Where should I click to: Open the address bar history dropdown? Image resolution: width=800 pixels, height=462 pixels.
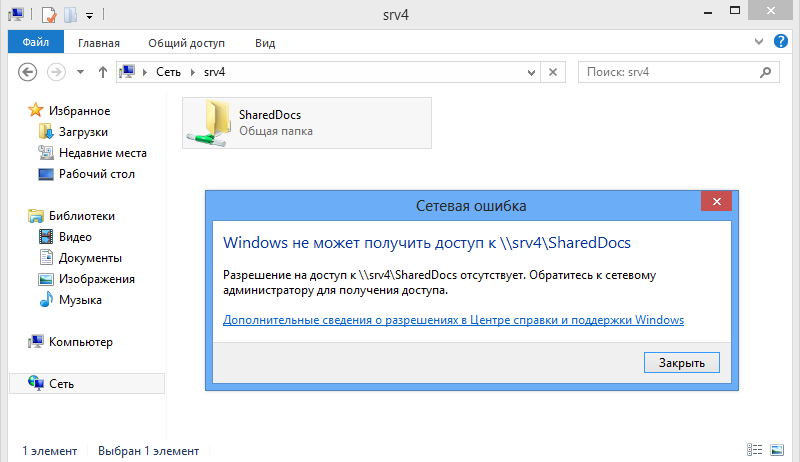pos(531,72)
